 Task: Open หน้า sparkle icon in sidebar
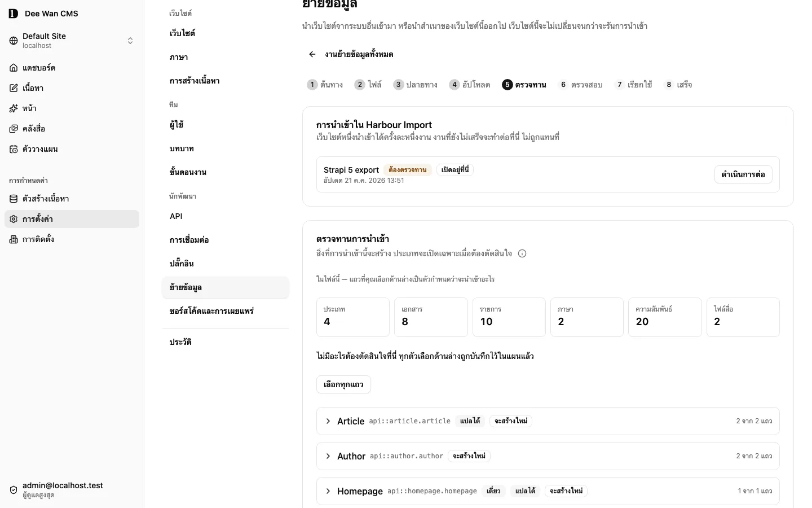(14, 108)
